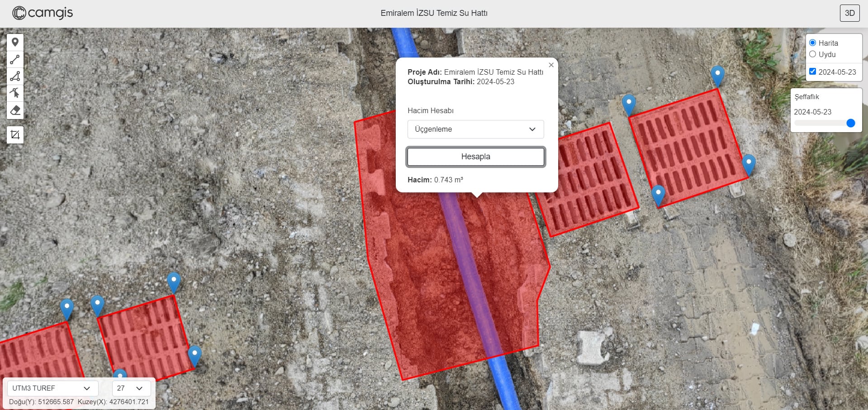Open the Üçgenleme method dropdown
This screenshot has width=868, height=410.
click(475, 129)
